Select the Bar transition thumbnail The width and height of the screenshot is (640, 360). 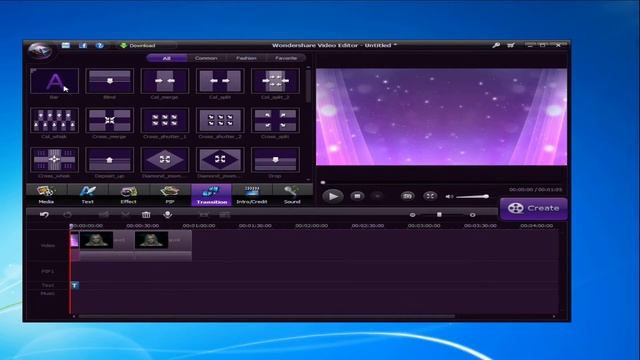54,81
